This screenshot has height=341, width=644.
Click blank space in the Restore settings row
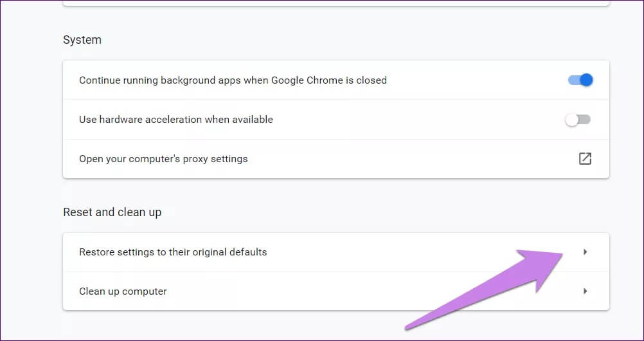pos(386,252)
